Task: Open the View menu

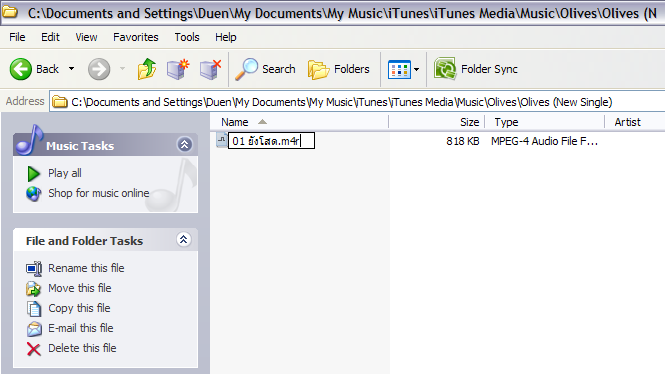Action: 86,37
